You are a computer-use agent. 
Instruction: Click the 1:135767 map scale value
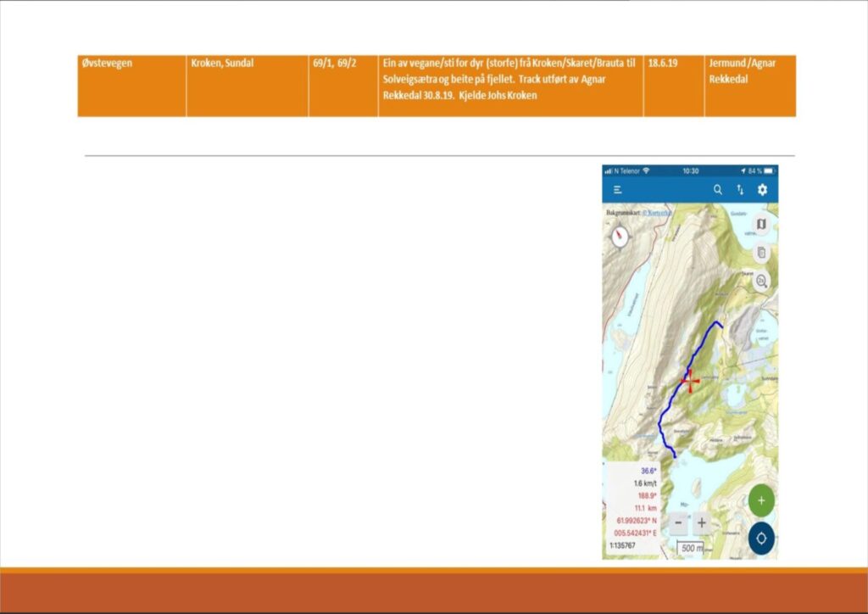(623, 546)
